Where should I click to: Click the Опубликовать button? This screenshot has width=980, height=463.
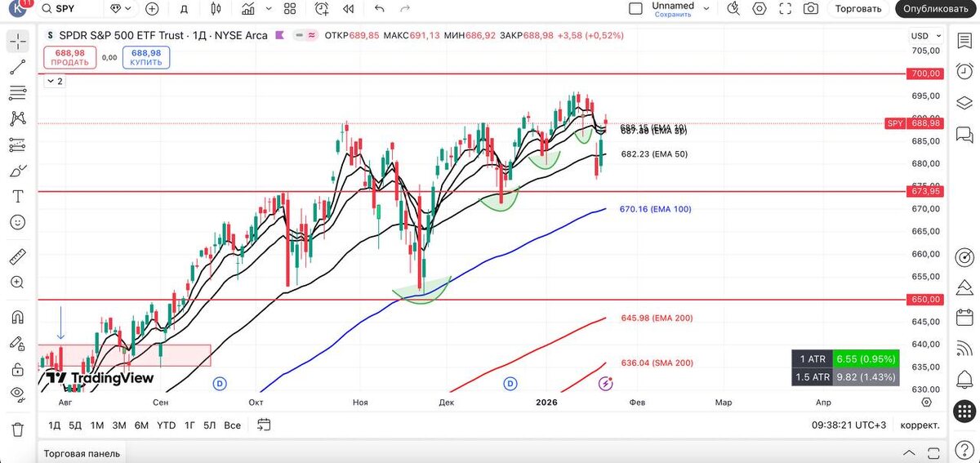[936, 9]
